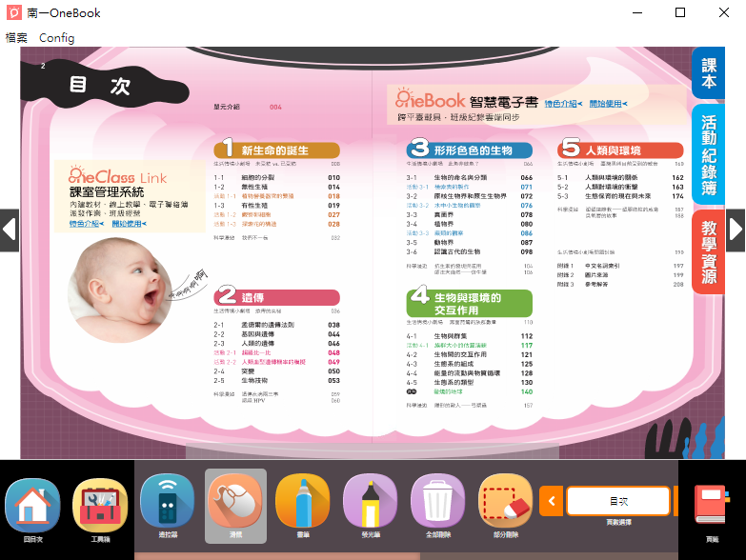Open the 檔案 menu

click(16, 37)
